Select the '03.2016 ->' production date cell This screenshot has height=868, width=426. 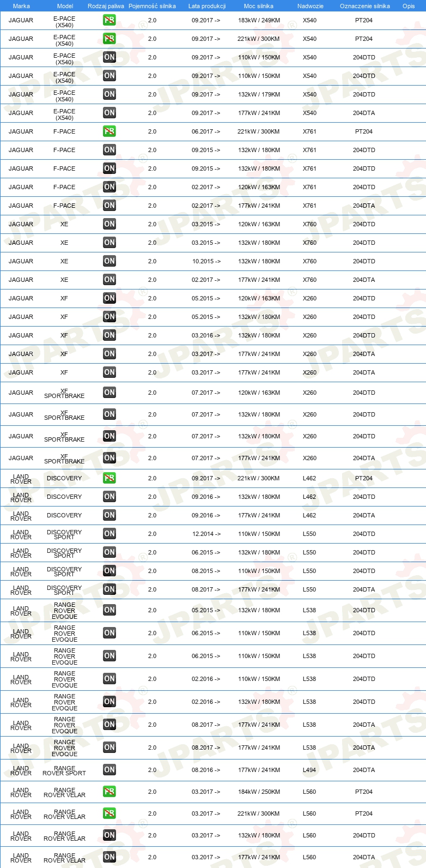[206, 335]
